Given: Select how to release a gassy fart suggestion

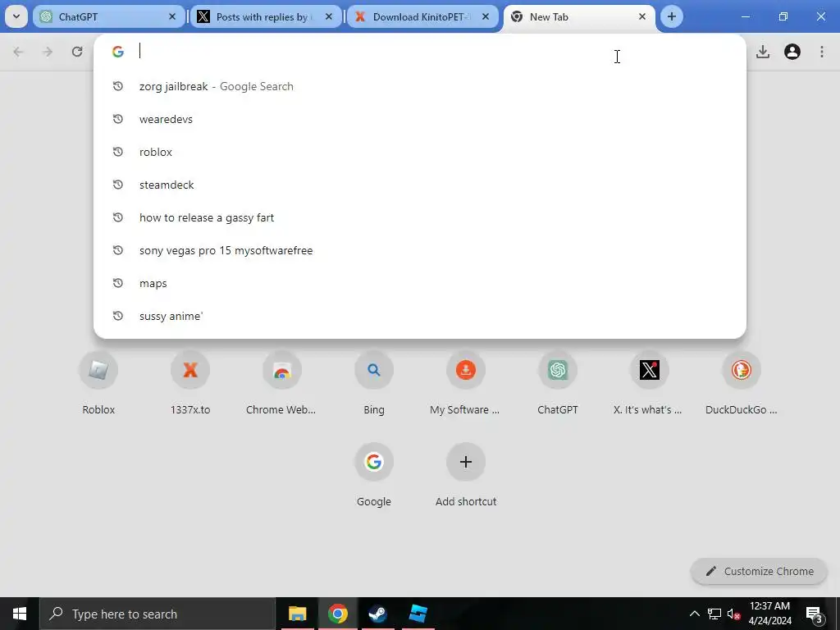Looking at the screenshot, I should (419, 217).
